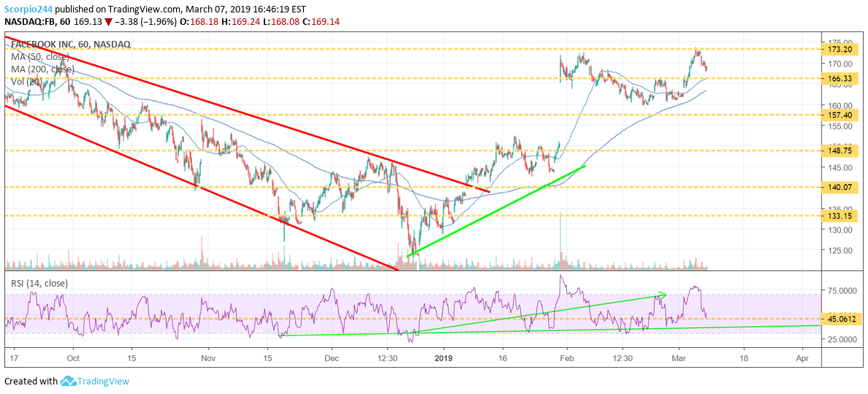Click the Mar label on time axis
This screenshot has width=868, height=394.
point(679,358)
